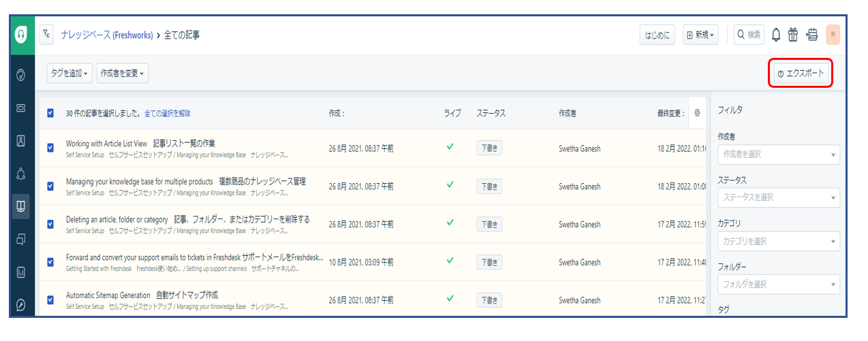This screenshot has height=341, width=868.
Task: Open the Forums chat icon in the sidebar
Action: tap(21, 239)
